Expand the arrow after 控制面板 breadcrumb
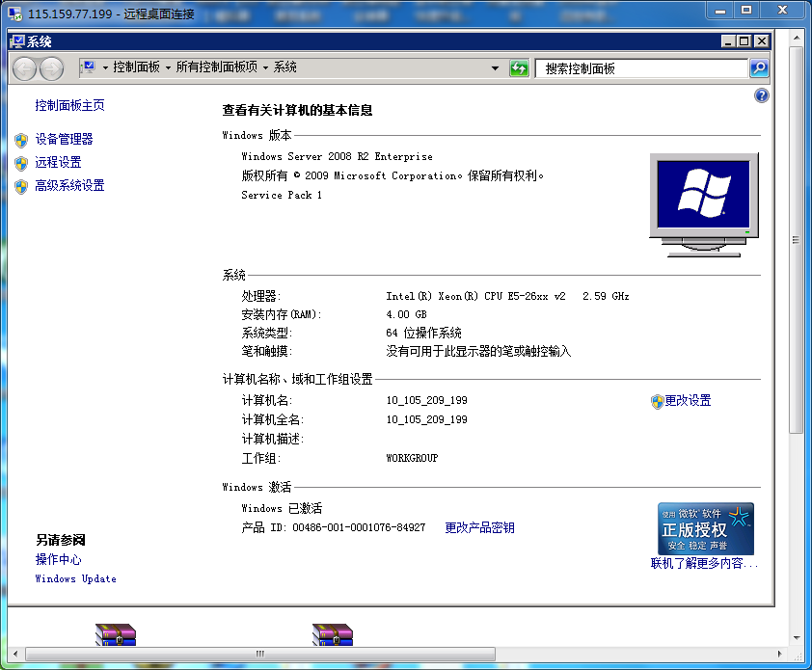This screenshot has width=812, height=670. point(168,68)
